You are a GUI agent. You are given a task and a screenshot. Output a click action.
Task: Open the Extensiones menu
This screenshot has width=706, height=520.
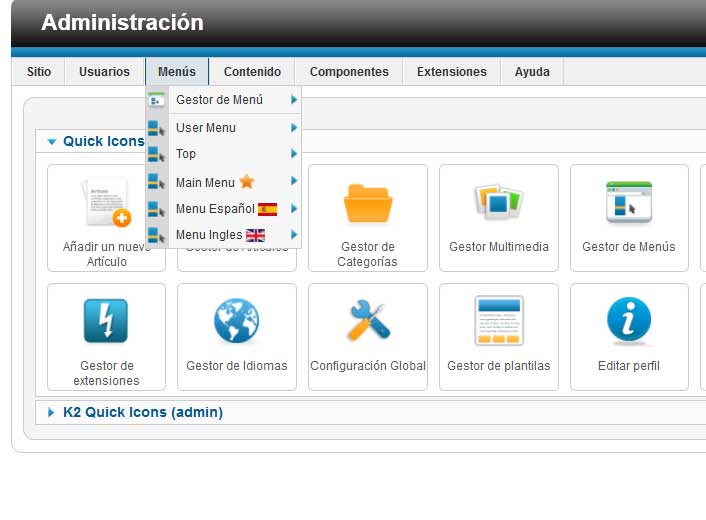[x=452, y=72]
